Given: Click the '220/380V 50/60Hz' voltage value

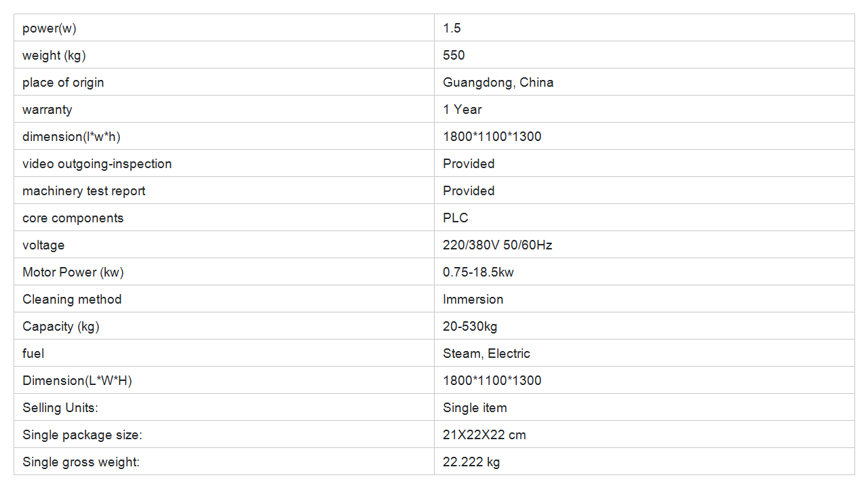Looking at the screenshot, I should (x=497, y=245).
